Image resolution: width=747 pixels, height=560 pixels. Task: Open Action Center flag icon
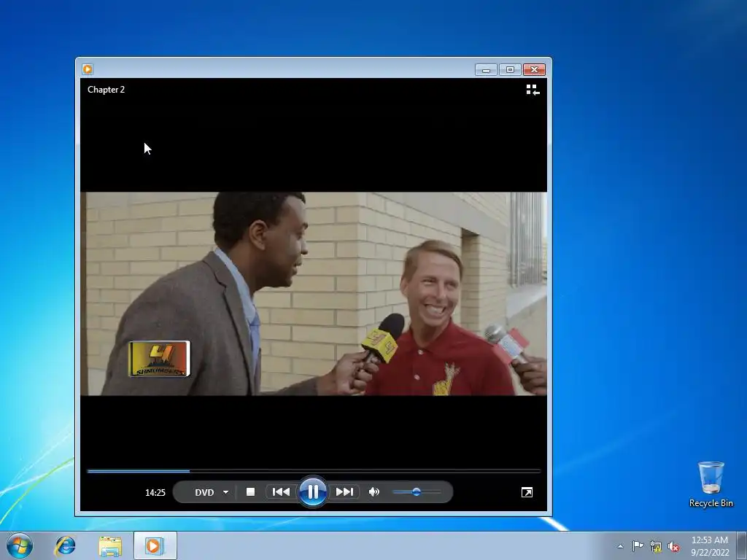pos(638,546)
